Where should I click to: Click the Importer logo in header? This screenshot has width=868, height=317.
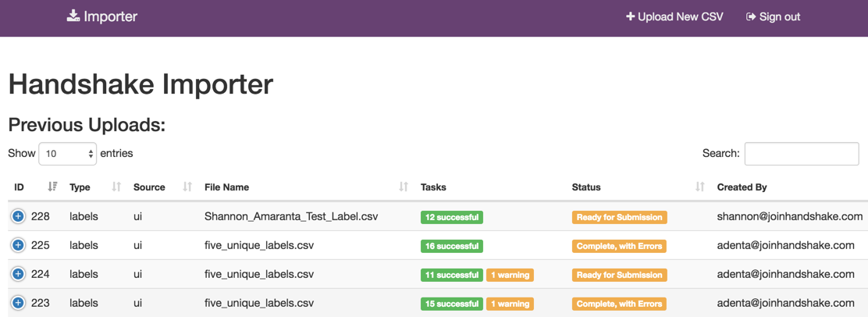tap(101, 16)
